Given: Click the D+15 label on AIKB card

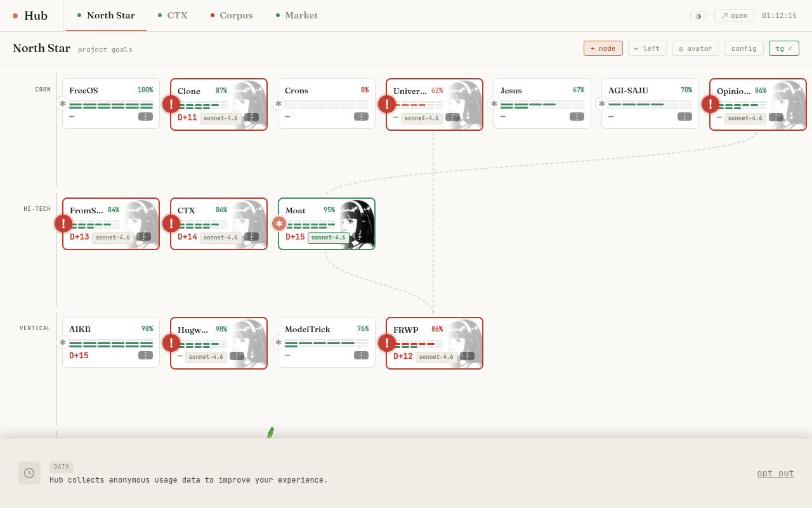Looking at the screenshot, I should click(79, 356).
